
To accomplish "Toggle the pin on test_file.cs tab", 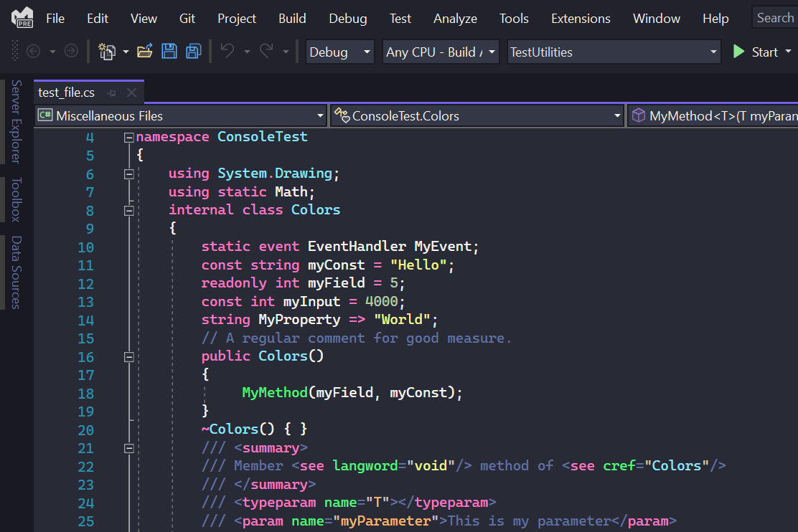I will [111, 92].
